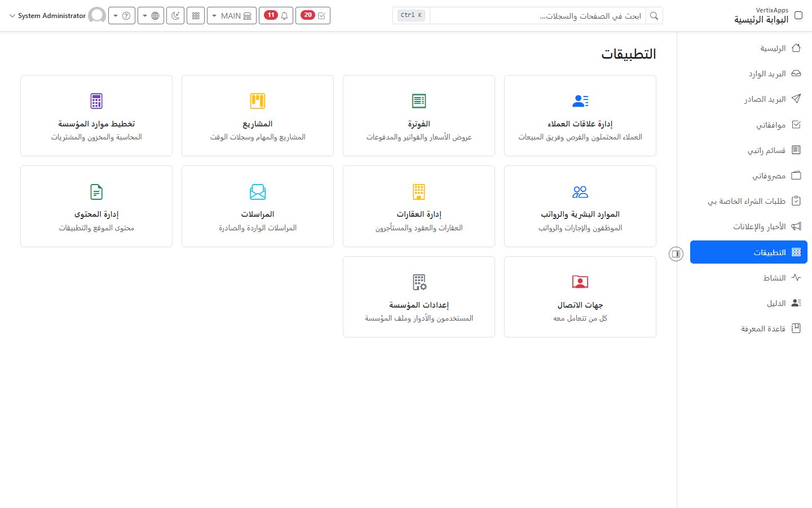Click the paper-plane icon for البريد الصادر
This screenshot has height=508, width=812.
coord(796,99)
